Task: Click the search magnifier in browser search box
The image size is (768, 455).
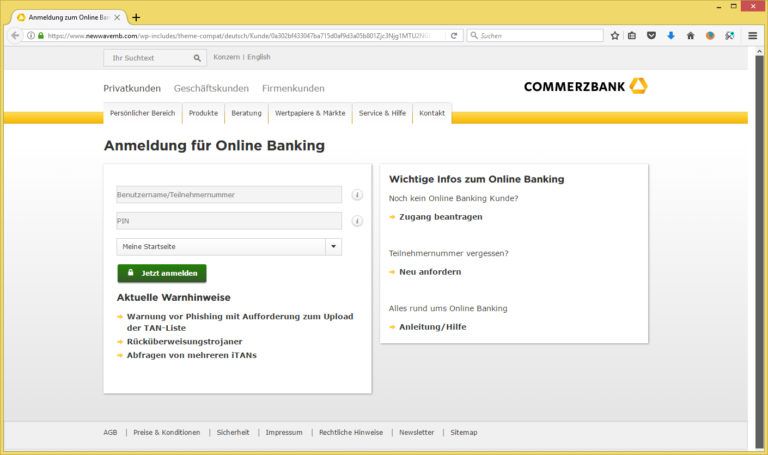Action: pyautogui.click(x=474, y=36)
